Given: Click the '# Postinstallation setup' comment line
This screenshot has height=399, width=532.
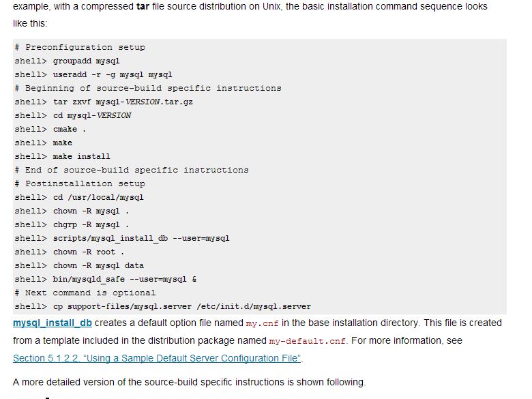Looking at the screenshot, I should (x=80, y=183).
